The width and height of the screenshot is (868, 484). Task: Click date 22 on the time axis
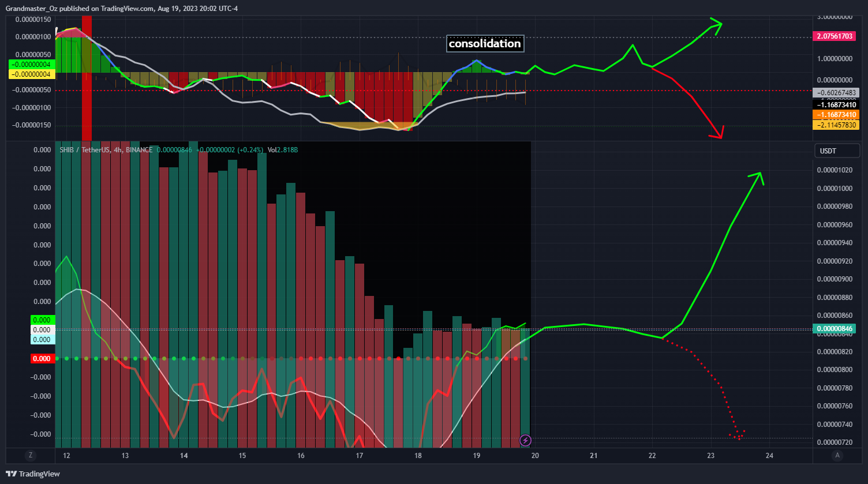652,456
